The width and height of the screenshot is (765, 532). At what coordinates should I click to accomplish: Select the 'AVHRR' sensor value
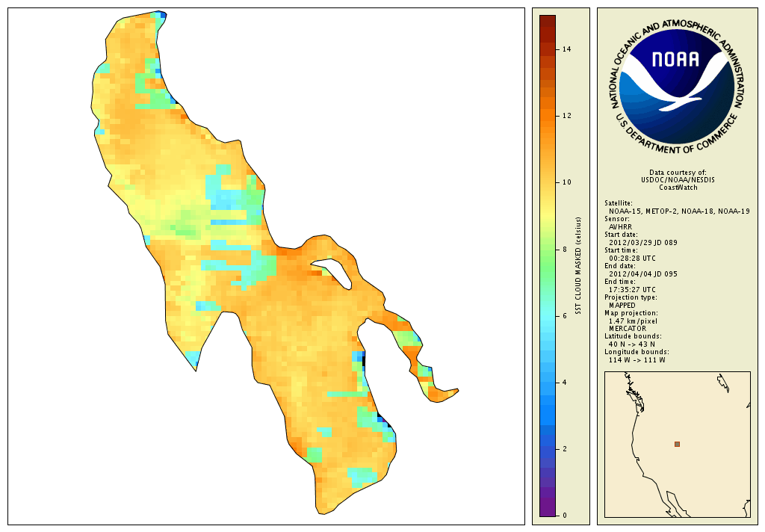620,227
